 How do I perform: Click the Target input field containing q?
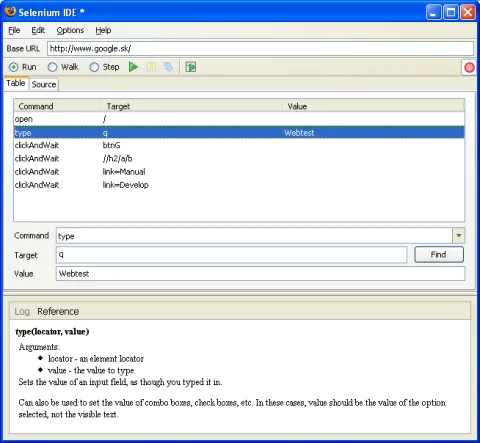pyautogui.click(x=231, y=255)
